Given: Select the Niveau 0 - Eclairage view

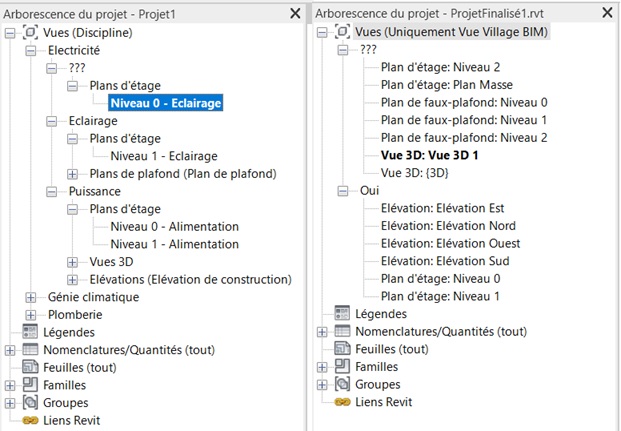Looking at the screenshot, I should (166, 103).
